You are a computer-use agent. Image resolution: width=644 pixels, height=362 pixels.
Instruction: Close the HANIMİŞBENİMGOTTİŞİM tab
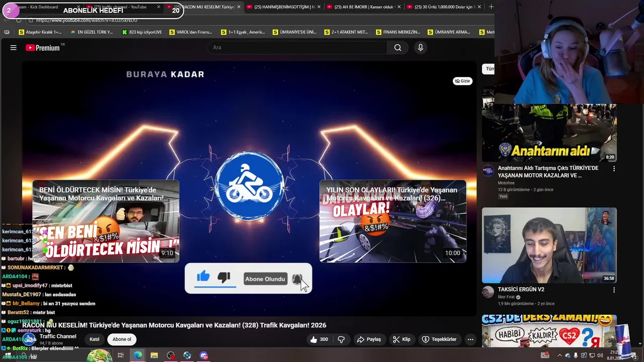319,7
